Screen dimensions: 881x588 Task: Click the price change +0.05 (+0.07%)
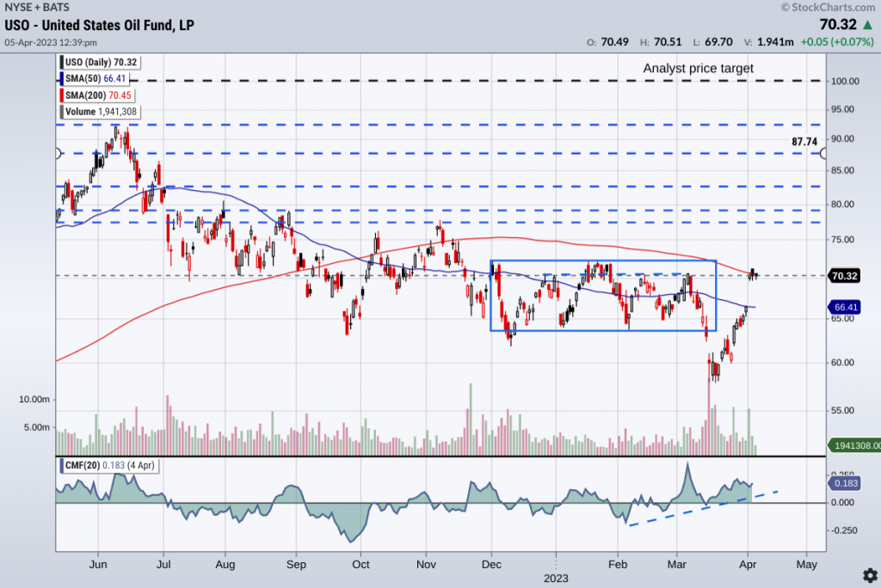(837, 42)
